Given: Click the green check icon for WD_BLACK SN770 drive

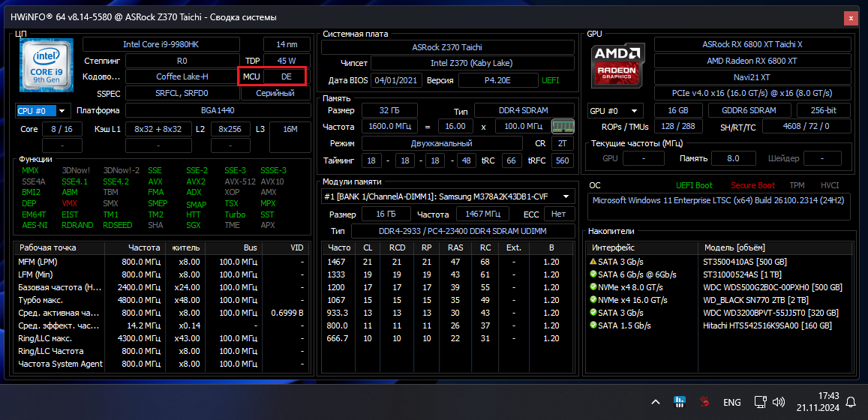Looking at the screenshot, I should [x=593, y=300].
